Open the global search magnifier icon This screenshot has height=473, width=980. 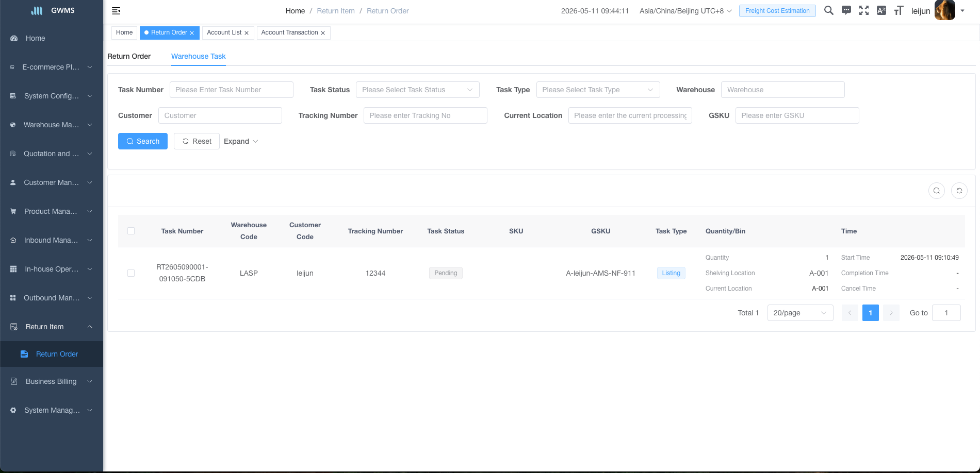pyautogui.click(x=829, y=10)
